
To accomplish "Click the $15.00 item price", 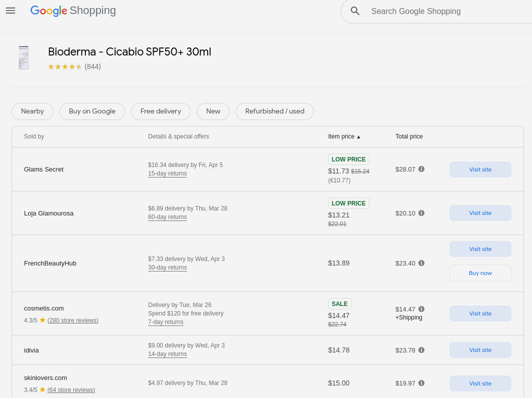I will 339,383.
